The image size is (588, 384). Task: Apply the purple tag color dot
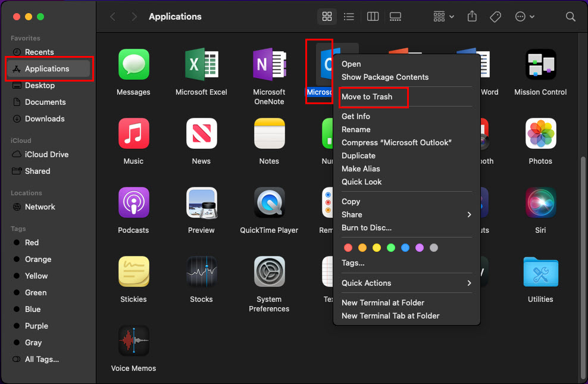coord(419,248)
